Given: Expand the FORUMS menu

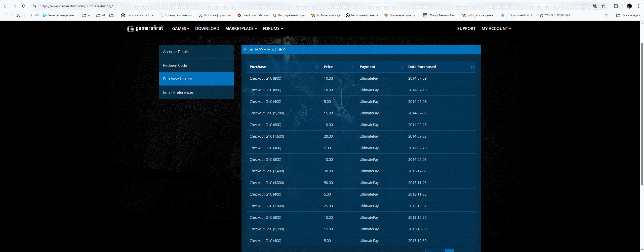Looking at the screenshot, I should 273,28.
